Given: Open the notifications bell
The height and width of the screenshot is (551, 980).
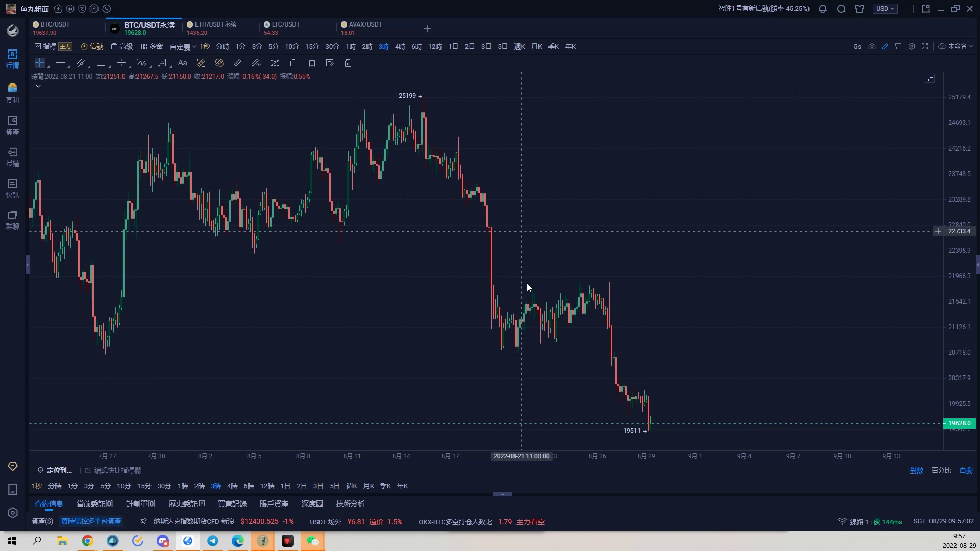Looking at the screenshot, I should [823, 9].
